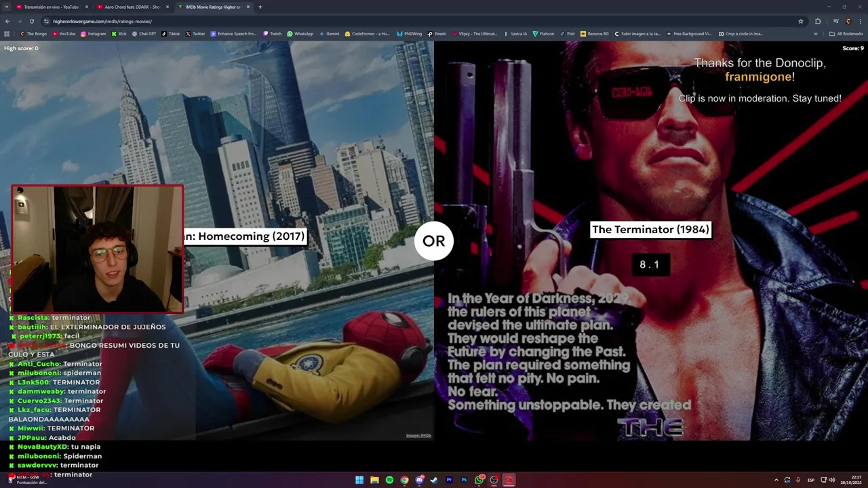Open Steam from the taskbar
868x488 pixels.
point(434,480)
